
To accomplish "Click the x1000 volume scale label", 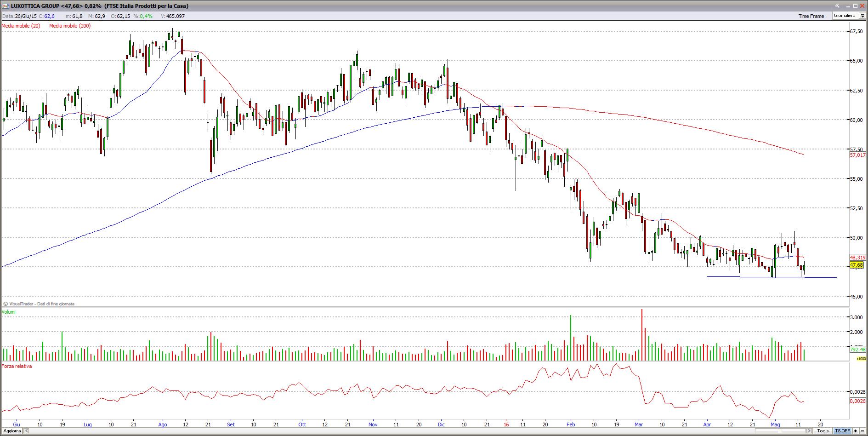I will pyautogui.click(x=861, y=359).
